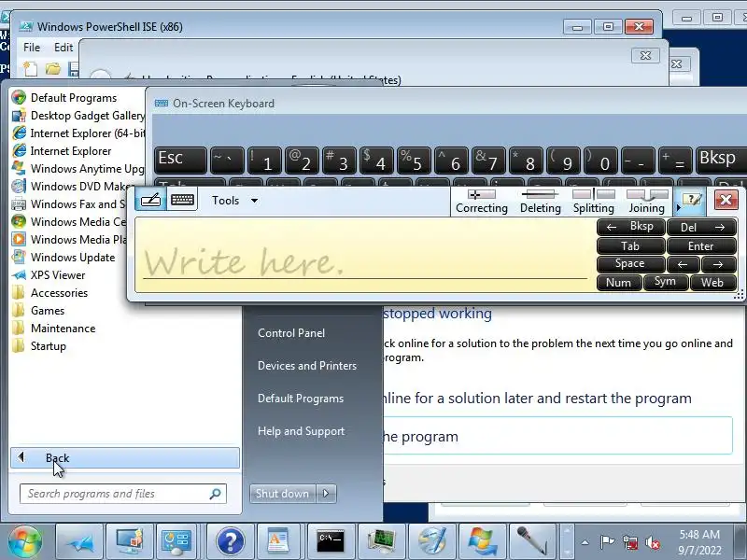Viewport: 747px width, 560px height.
Task: Open Windows Media Center
Action: click(69, 221)
